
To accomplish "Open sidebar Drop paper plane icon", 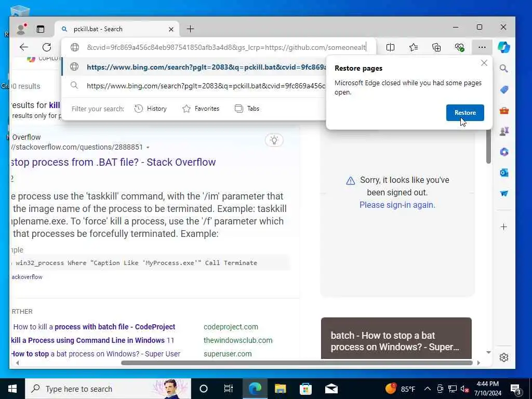I will (504, 193).
